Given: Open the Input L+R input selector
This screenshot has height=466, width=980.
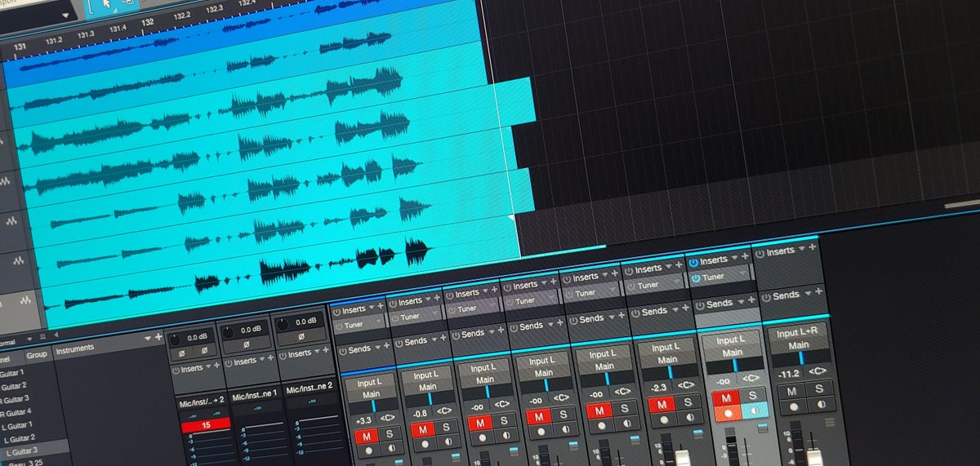Looking at the screenshot, I should pos(797,332).
